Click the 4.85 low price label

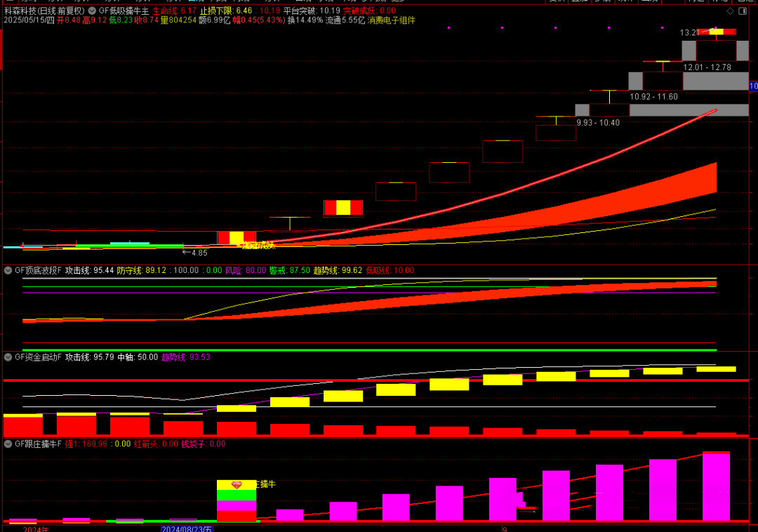(x=199, y=253)
